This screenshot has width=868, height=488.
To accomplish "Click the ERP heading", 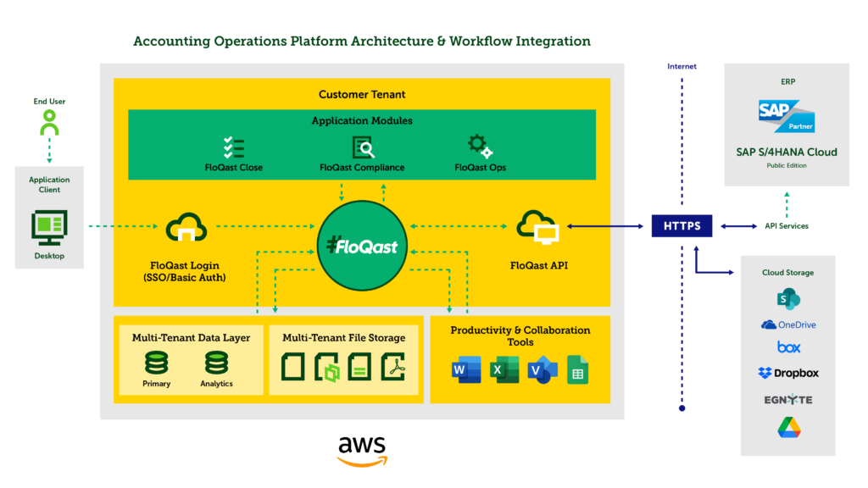I will point(787,81).
